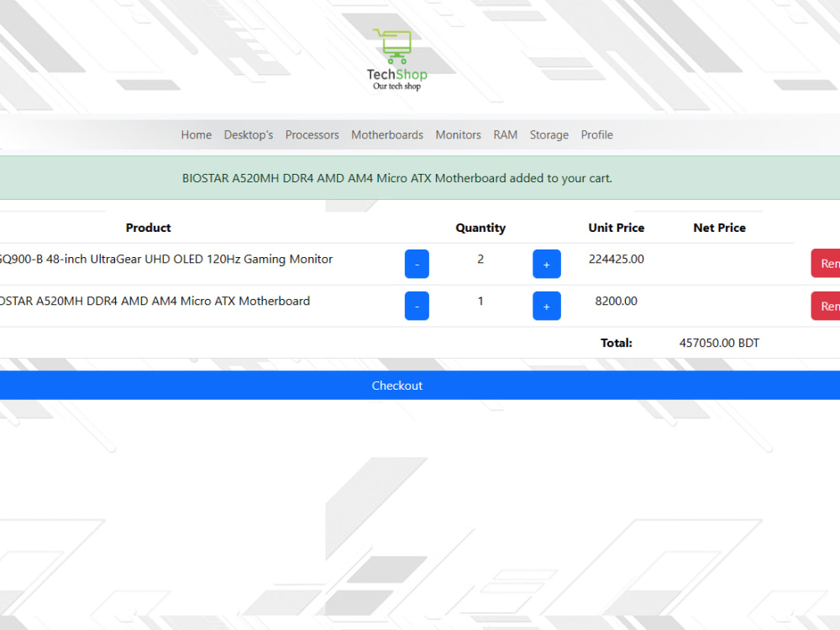The image size is (840, 630).
Task: View the Monitors category
Action: click(x=458, y=134)
